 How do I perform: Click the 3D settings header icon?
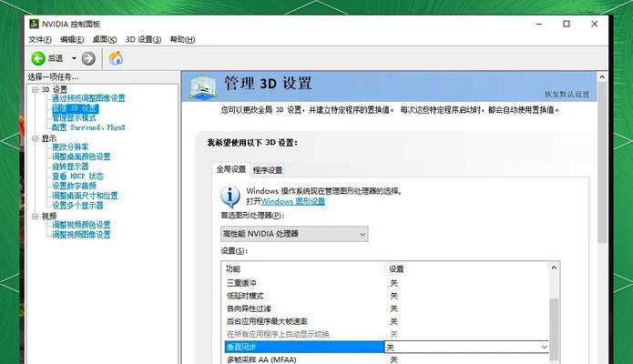[x=203, y=86]
